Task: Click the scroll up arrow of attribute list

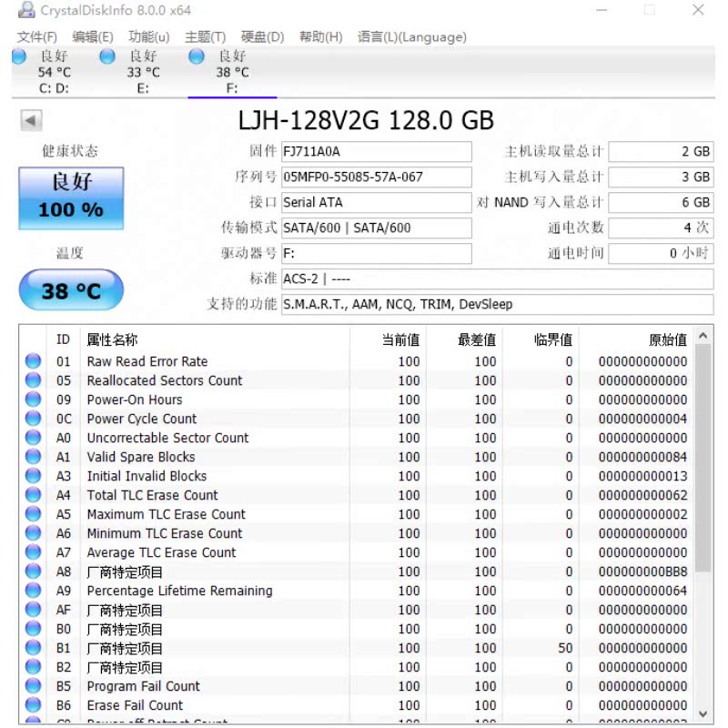Action: pyautogui.click(x=703, y=335)
